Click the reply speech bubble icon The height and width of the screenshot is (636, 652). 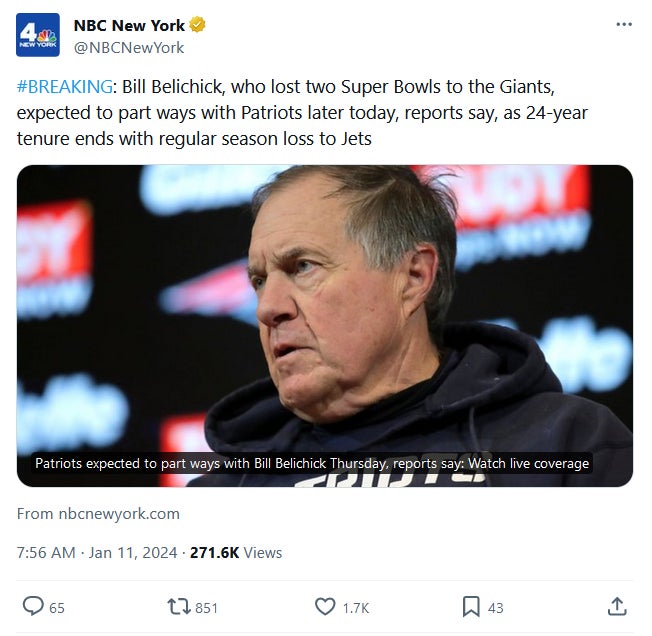(x=33, y=606)
